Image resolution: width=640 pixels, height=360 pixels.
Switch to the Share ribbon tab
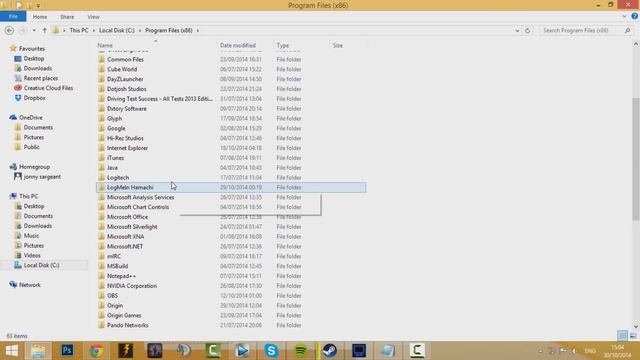pyautogui.click(x=67, y=17)
